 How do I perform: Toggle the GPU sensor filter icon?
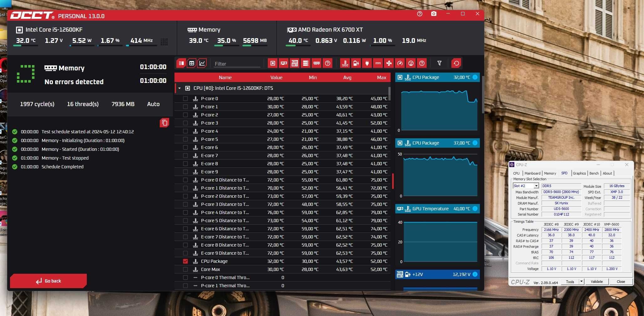(284, 63)
